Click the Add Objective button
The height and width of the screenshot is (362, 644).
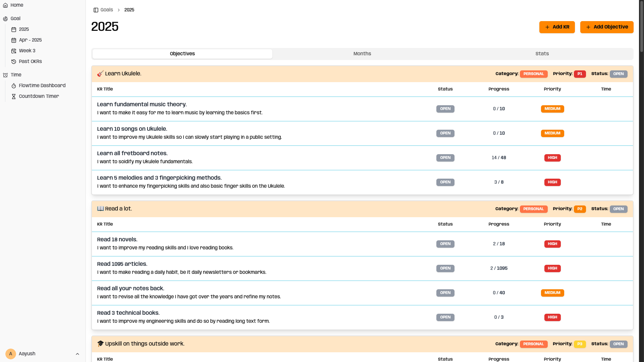click(x=606, y=27)
